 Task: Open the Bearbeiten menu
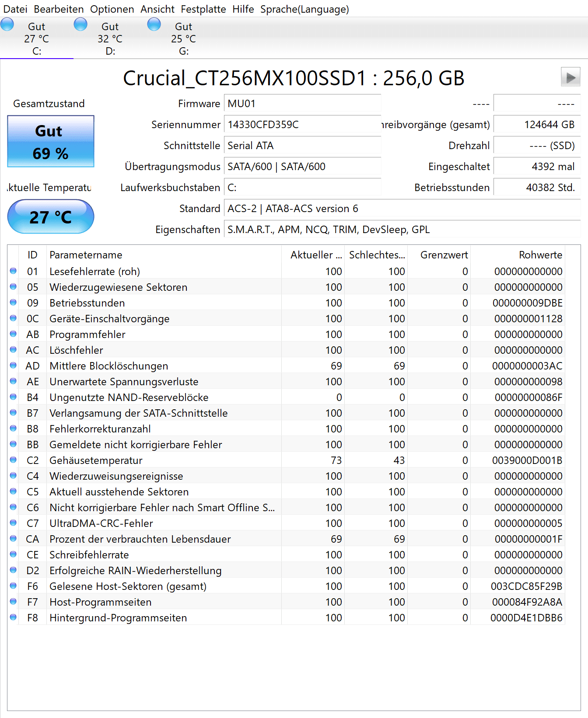[x=59, y=9]
